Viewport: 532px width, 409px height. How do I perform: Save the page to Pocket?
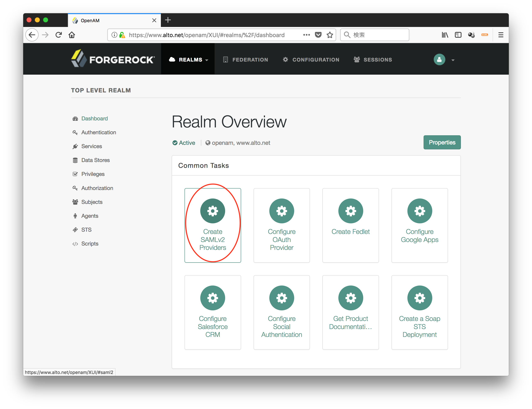[x=318, y=35]
